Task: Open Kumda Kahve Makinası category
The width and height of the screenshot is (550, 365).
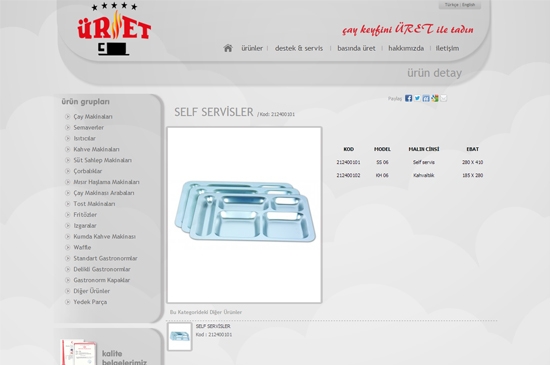Action: (x=105, y=236)
